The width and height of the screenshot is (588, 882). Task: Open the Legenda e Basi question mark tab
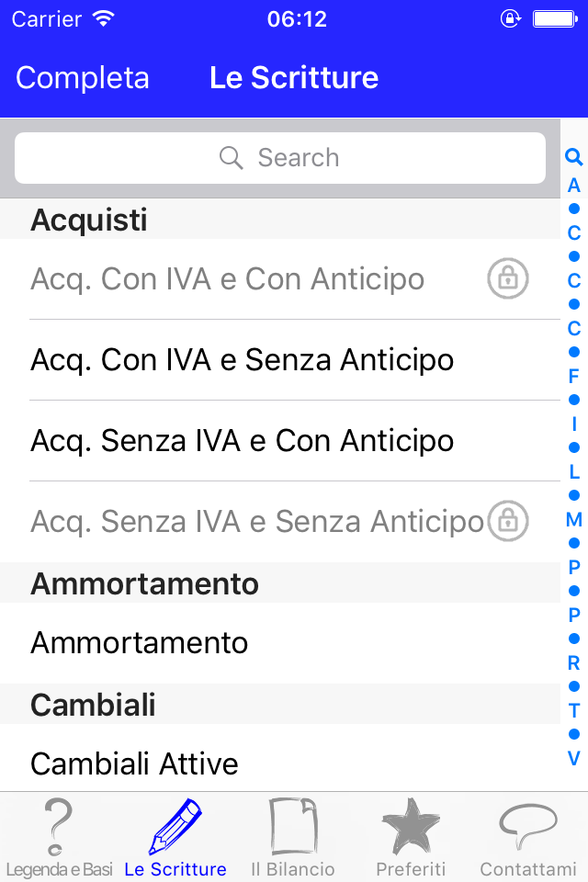click(x=59, y=838)
